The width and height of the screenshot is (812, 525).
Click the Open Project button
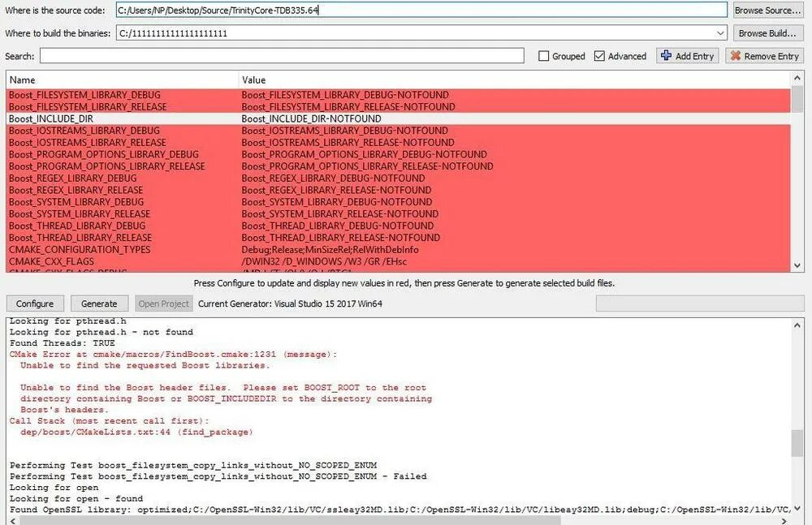tap(164, 304)
